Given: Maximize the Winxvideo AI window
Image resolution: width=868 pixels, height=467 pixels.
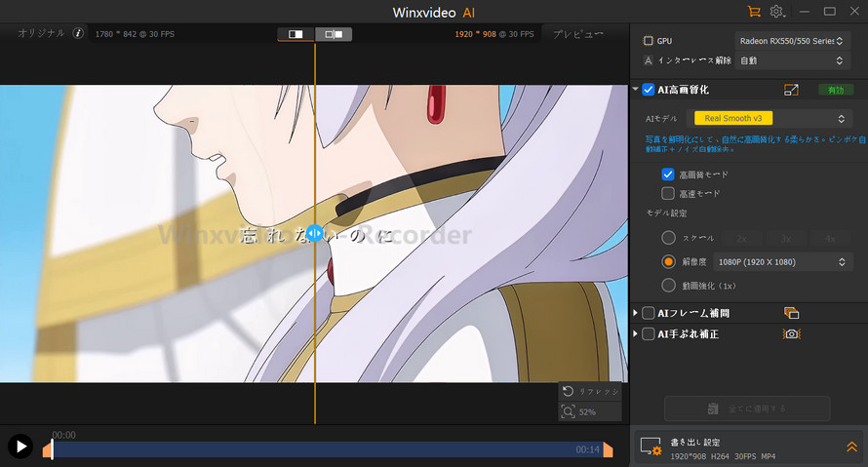Looking at the screenshot, I should coord(830,11).
